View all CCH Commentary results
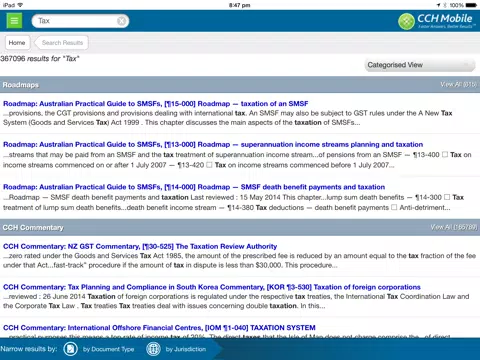The height and width of the screenshot is (360, 480). pyautogui.click(x=454, y=227)
